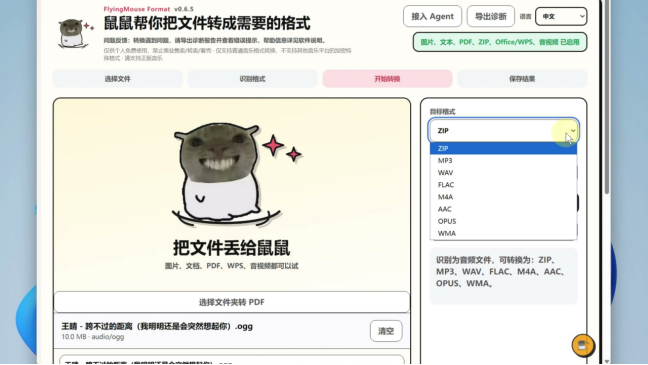Choose MP3 in the format list

(503, 160)
